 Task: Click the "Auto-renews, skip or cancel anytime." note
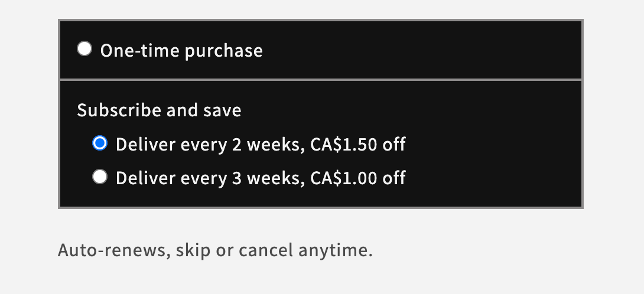pyautogui.click(x=215, y=250)
